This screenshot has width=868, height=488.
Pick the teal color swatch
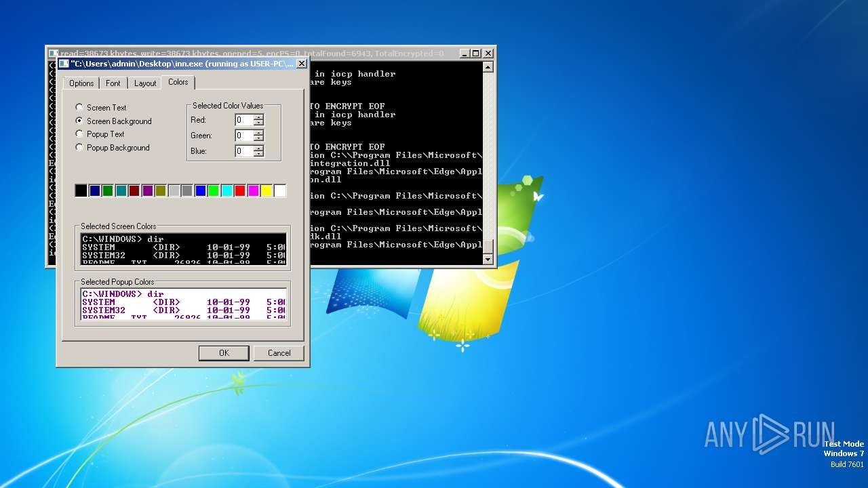coord(121,191)
